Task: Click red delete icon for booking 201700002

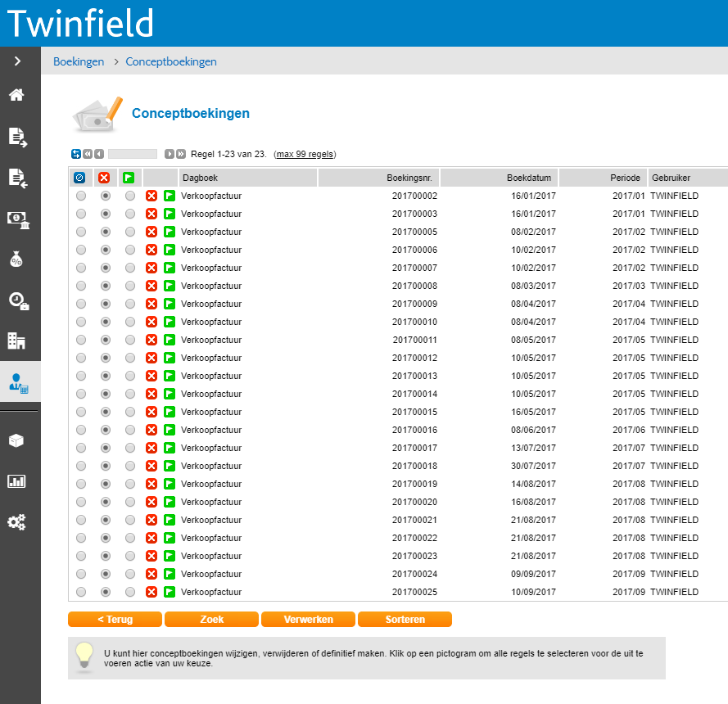Action: pos(151,196)
